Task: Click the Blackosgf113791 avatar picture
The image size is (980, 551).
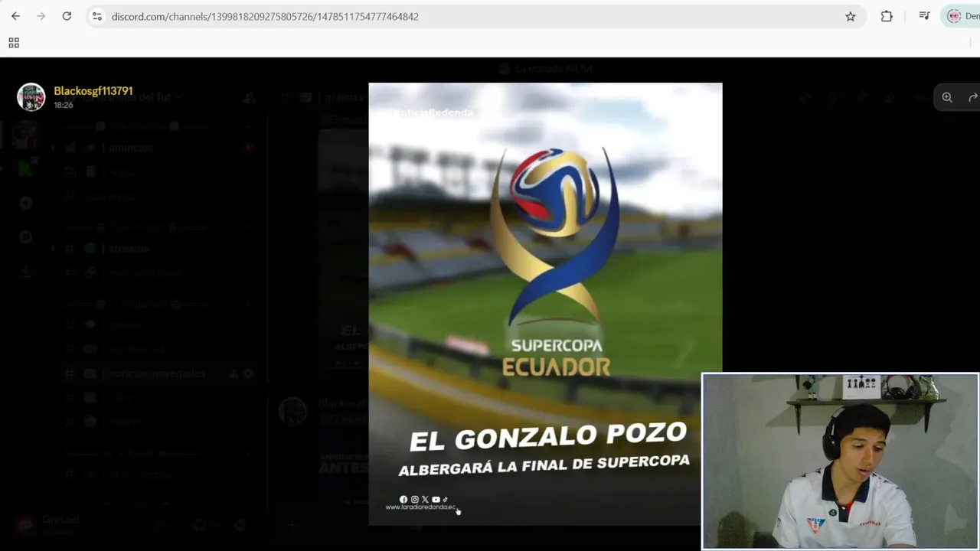Action: tap(31, 97)
